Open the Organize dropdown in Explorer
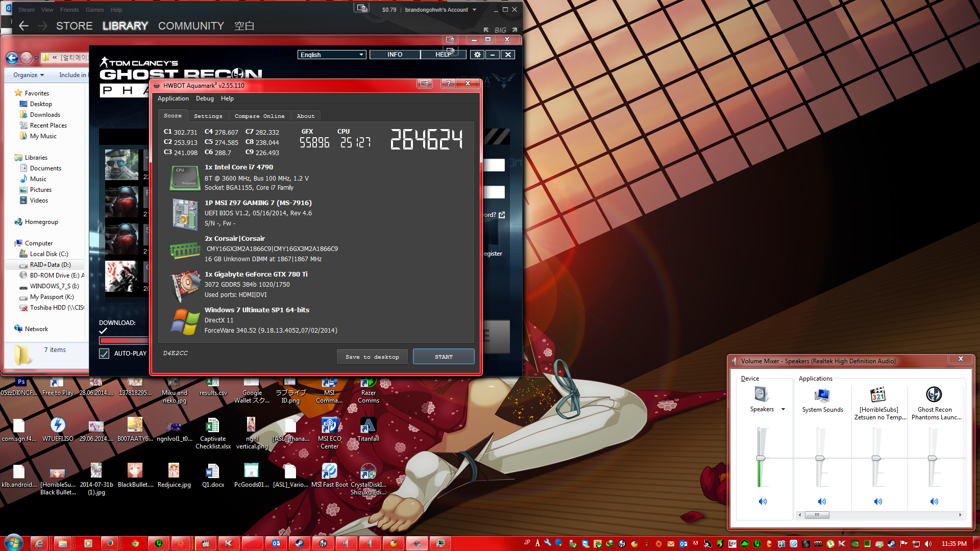The height and width of the screenshot is (551, 980). (x=29, y=75)
